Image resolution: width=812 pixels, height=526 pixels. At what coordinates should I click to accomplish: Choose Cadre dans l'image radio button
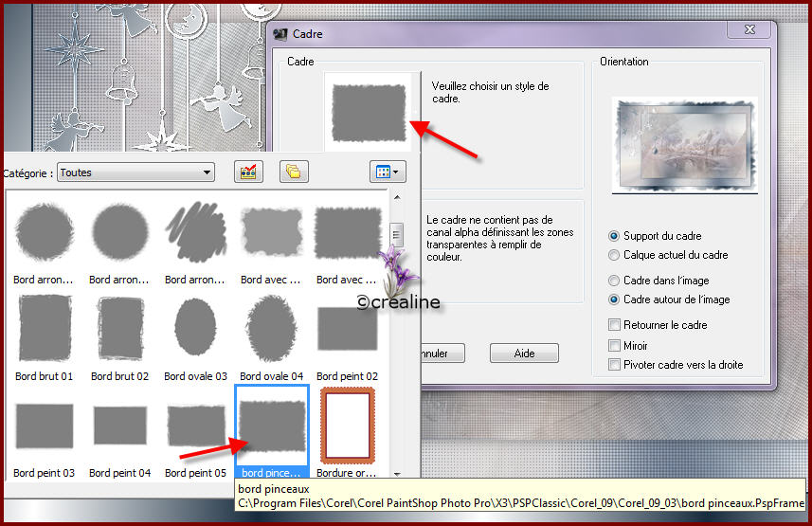pos(615,281)
